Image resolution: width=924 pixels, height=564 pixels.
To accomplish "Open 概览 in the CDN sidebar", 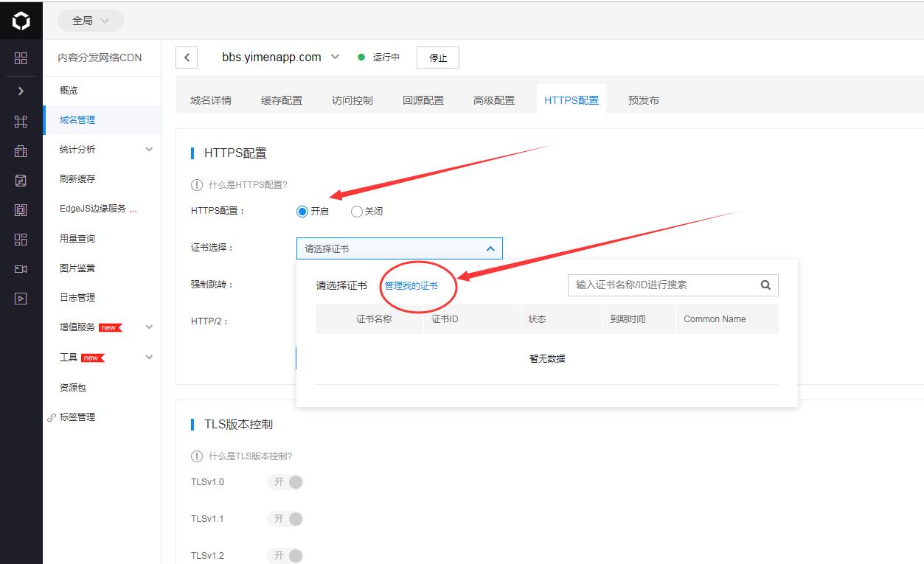I will (69, 91).
